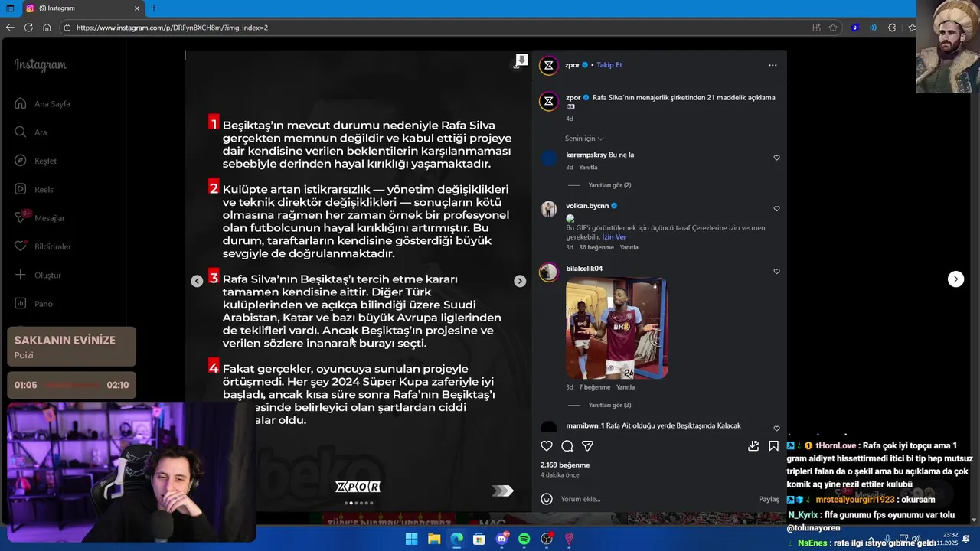Open volkan.bycnn profile avatar
Viewport: 980px width, 551px height.
tap(548, 210)
